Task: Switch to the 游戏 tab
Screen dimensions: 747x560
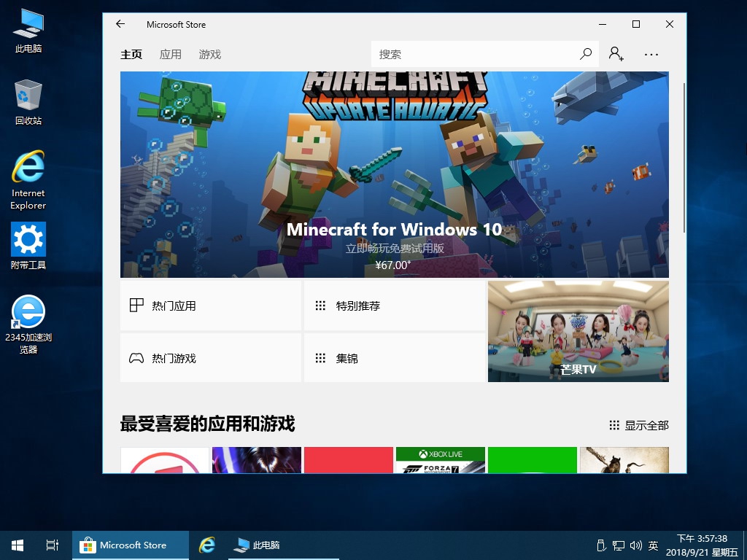Action: point(210,54)
